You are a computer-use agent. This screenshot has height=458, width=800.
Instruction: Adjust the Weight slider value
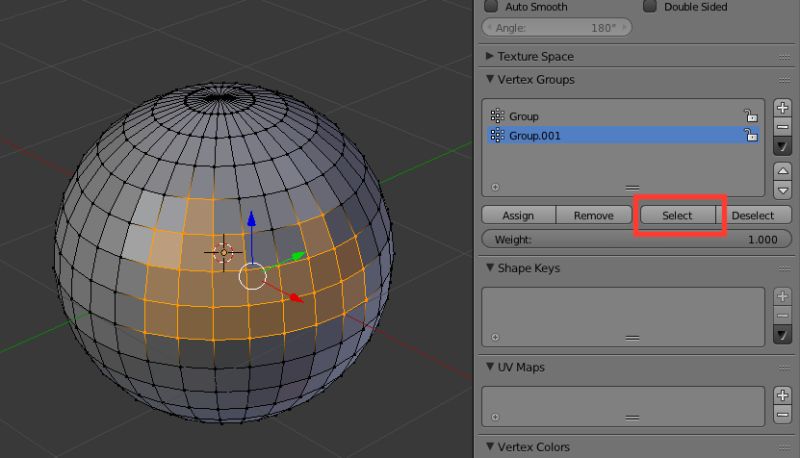tap(636, 239)
